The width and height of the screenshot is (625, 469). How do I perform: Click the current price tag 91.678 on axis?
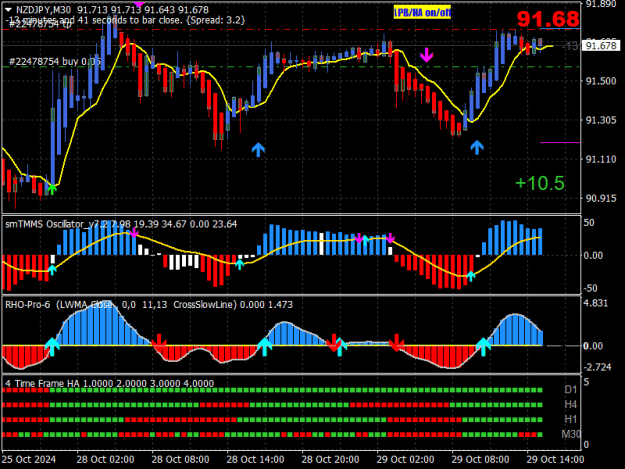point(601,46)
